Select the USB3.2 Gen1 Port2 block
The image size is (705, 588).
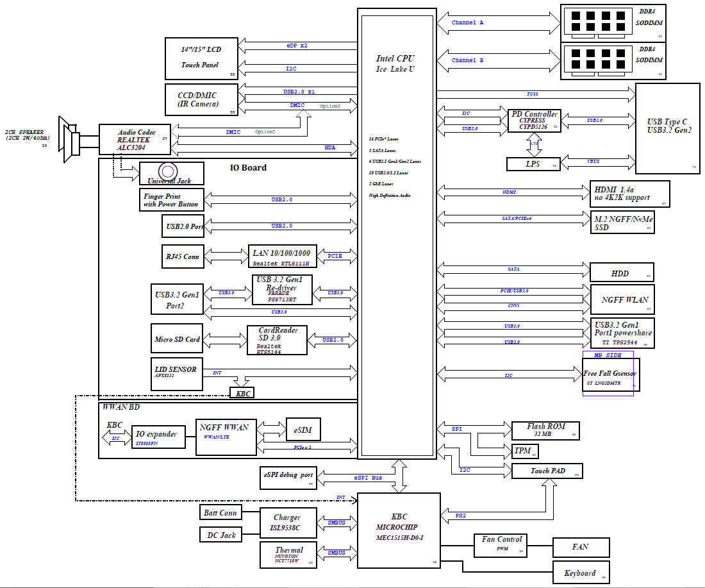(177, 299)
